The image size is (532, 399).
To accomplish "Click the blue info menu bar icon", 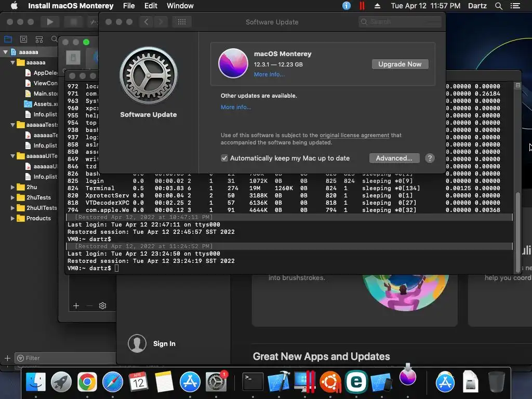I will [x=347, y=6].
